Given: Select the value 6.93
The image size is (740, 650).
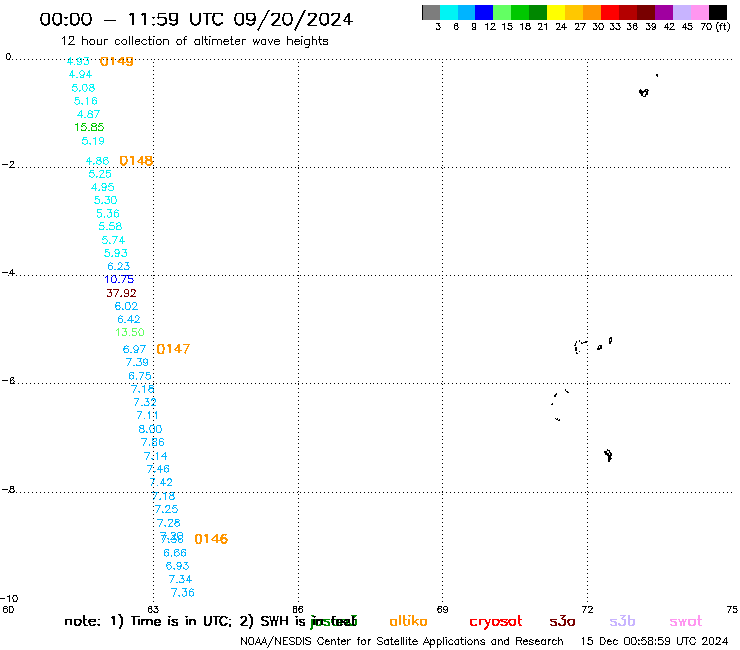Looking at the screenshot, I should tap(177, 566).
